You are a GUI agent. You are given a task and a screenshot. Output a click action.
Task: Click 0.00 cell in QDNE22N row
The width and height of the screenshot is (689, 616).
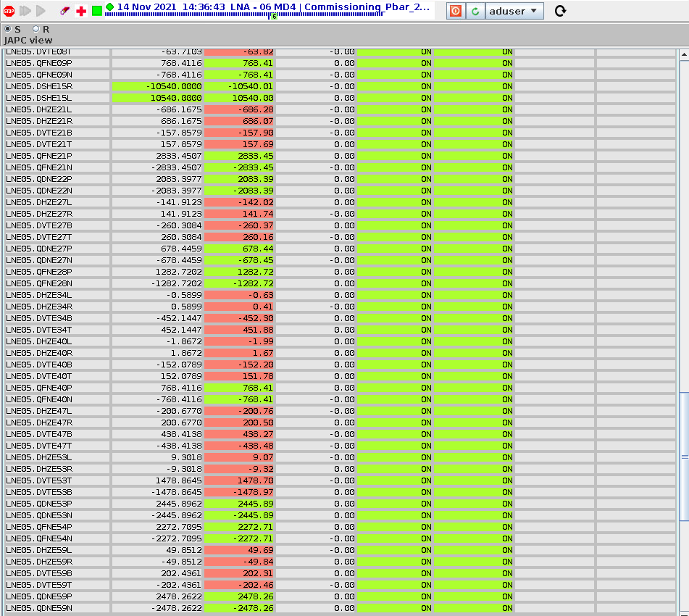tap(315, 191)
